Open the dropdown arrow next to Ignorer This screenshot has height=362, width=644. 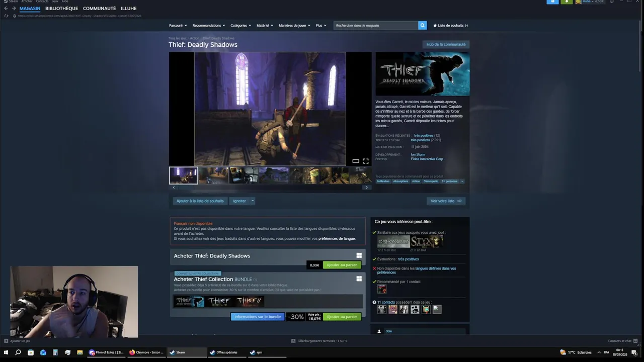[x=253, y=201]
